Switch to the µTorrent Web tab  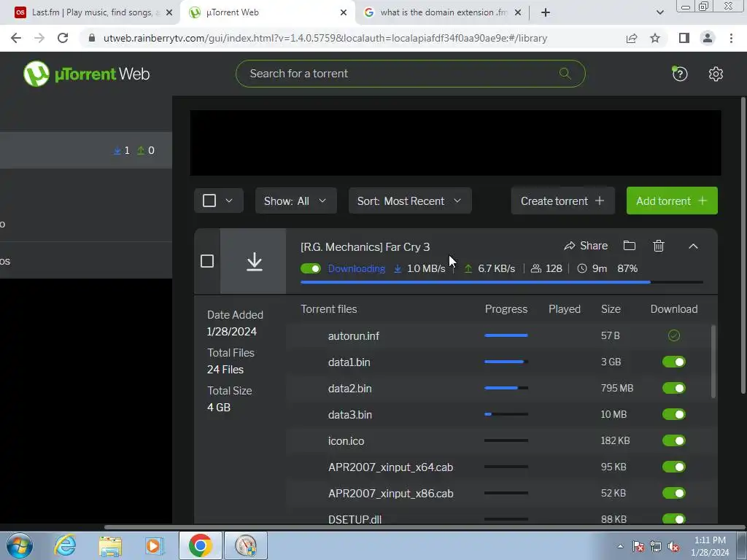tap(268, 13)
